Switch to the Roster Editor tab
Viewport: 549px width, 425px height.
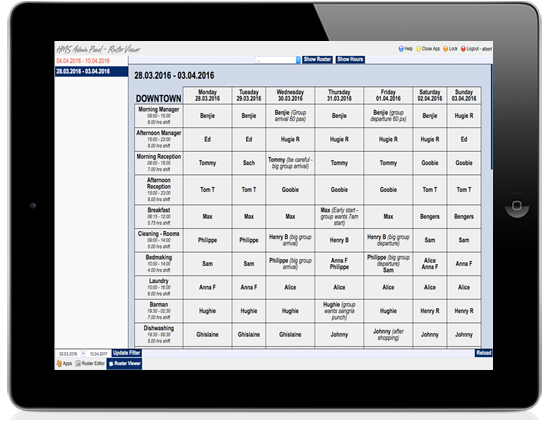click(x=90, y=363)
